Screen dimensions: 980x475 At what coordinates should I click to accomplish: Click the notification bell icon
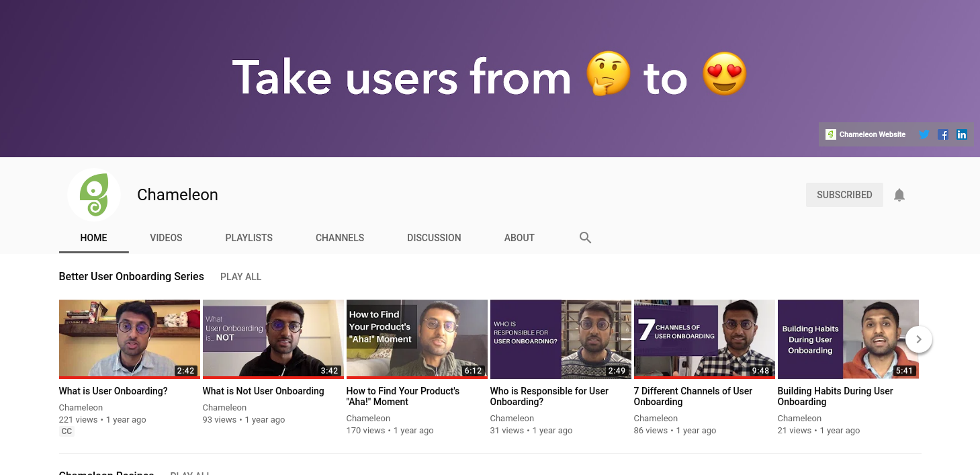click(x=899, y=195)
